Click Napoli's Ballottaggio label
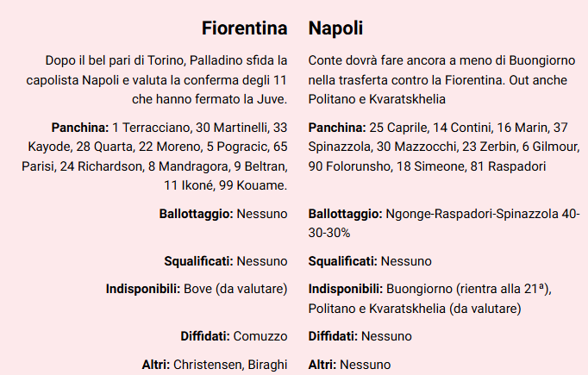Viewport: 588px width, 375px height. coord(345,212)
